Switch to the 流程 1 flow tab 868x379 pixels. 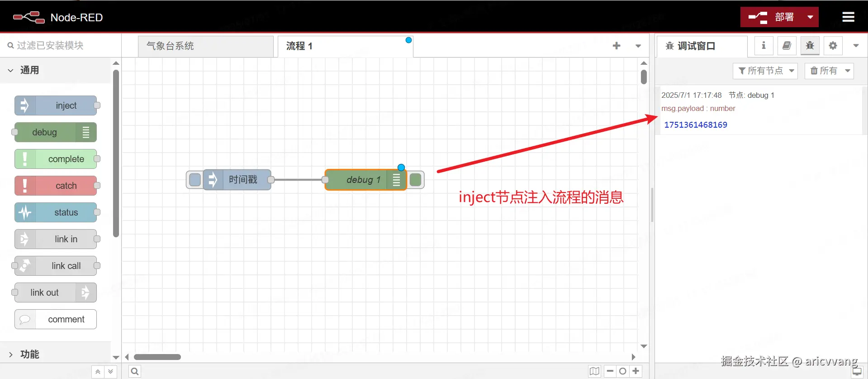(x=345, y=46)
